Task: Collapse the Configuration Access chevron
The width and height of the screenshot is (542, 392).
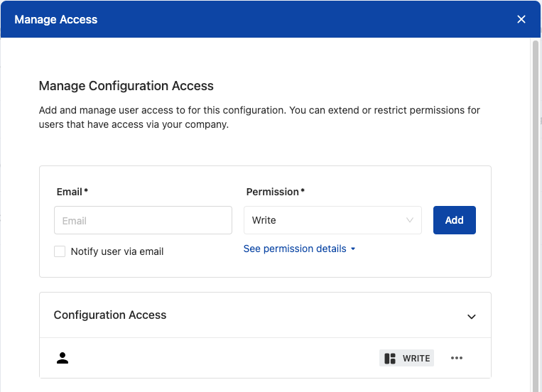Action: coord(472,317)
